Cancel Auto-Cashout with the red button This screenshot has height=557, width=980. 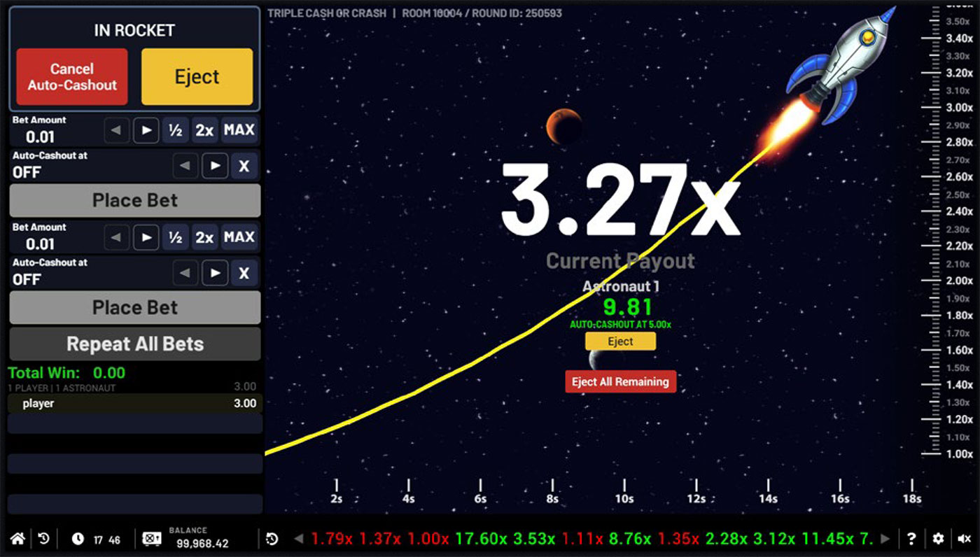[72, 77]
